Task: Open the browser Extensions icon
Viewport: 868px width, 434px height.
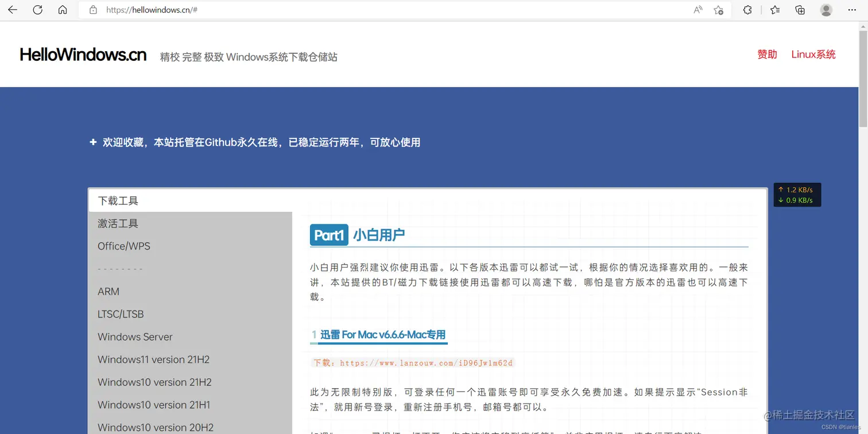Action: 747,10
